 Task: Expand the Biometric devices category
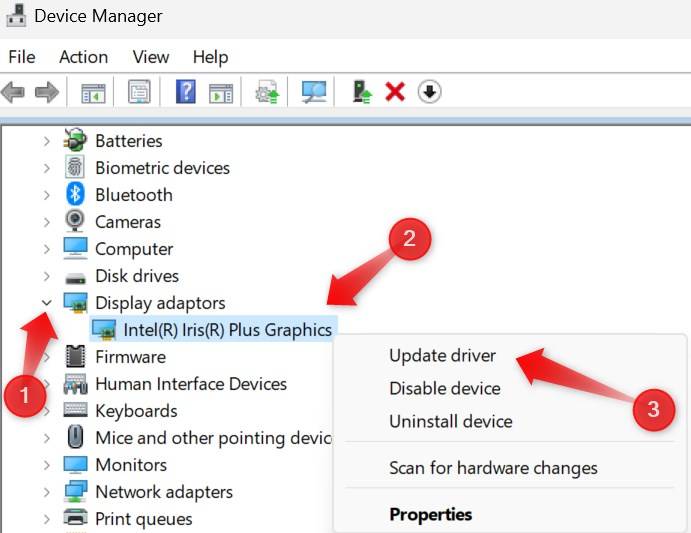47,168
